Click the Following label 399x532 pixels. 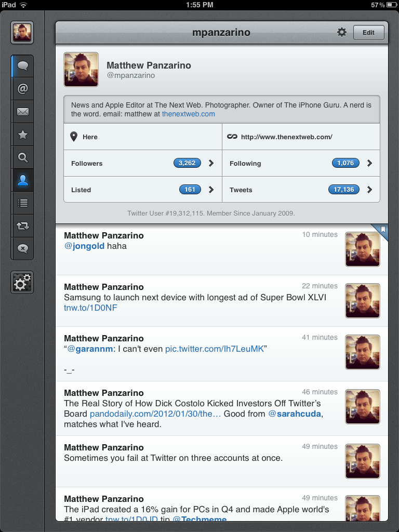tap(245, 164)
